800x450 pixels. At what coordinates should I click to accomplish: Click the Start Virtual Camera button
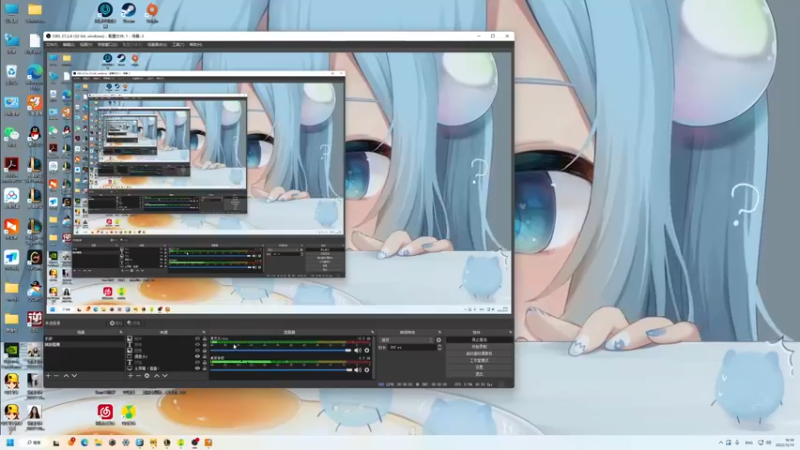tap(480, 354)
